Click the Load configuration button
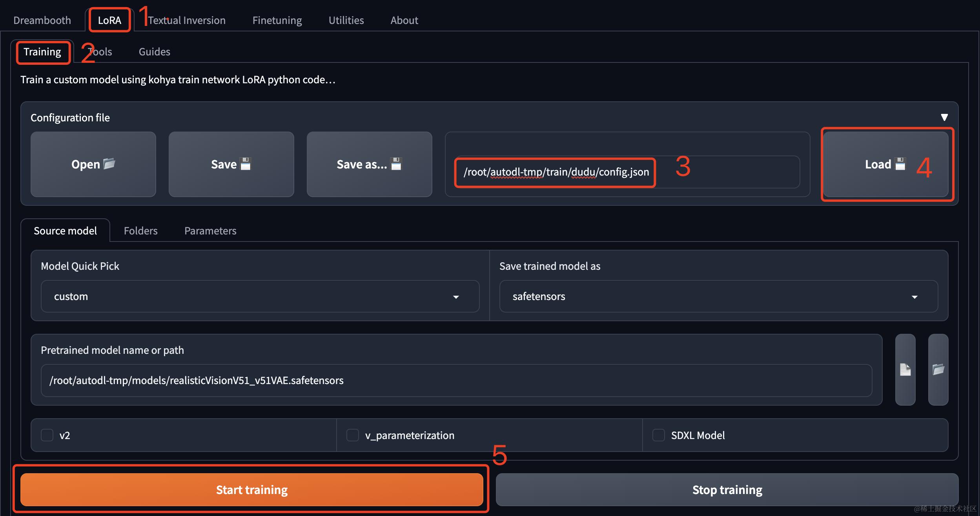Image resolution: width=980 pixels, height=516 pixels. 886,164
